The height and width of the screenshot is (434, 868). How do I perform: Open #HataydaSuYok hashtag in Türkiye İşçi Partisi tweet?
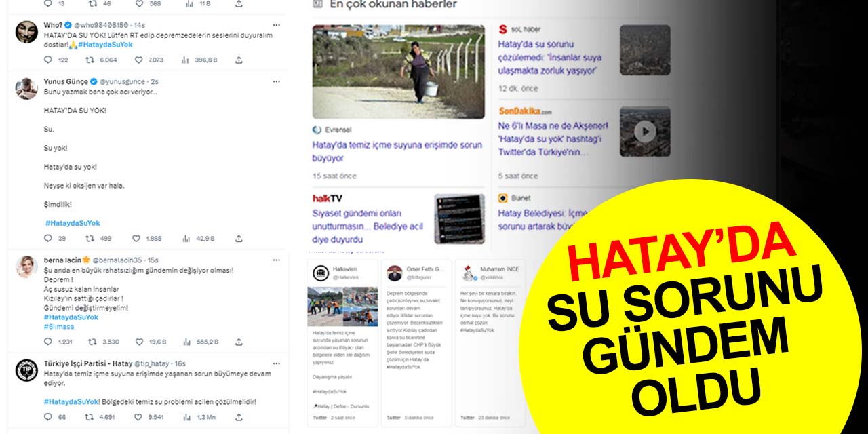[x=72, y=401]
